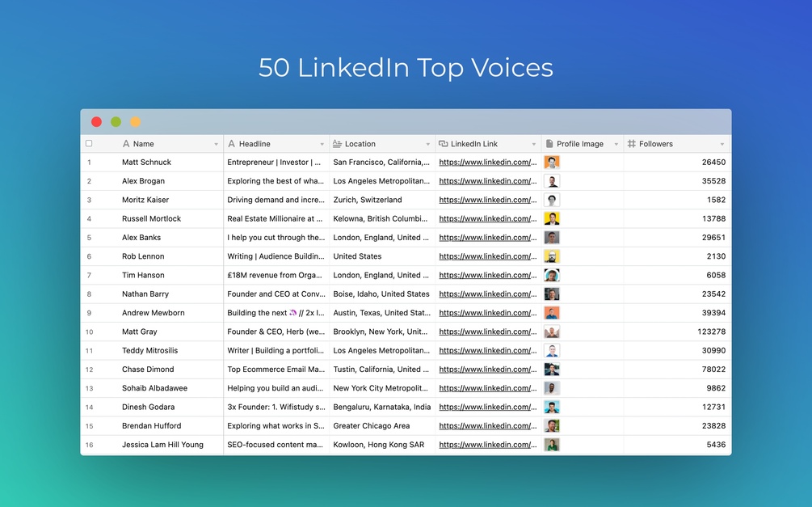Select the location cell Kowloon, Hong Kong SAR
The height and width of the screenshot is (507, 812).
pos(379,445)
